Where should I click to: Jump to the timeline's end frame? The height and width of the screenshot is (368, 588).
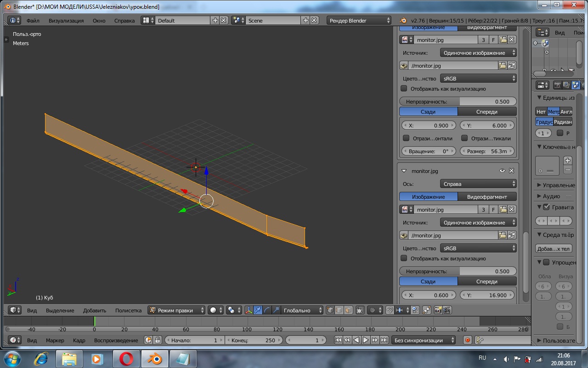point(384,340)
